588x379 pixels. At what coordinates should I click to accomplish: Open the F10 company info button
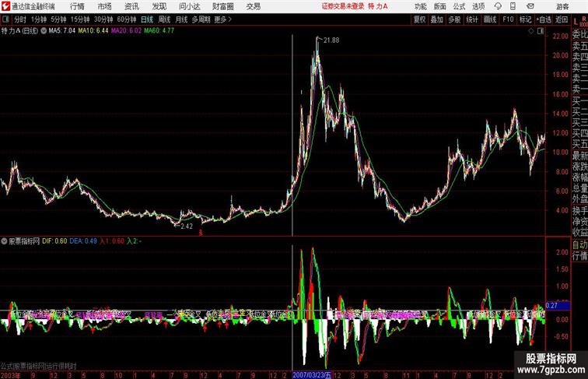click(x=508, y=19)
